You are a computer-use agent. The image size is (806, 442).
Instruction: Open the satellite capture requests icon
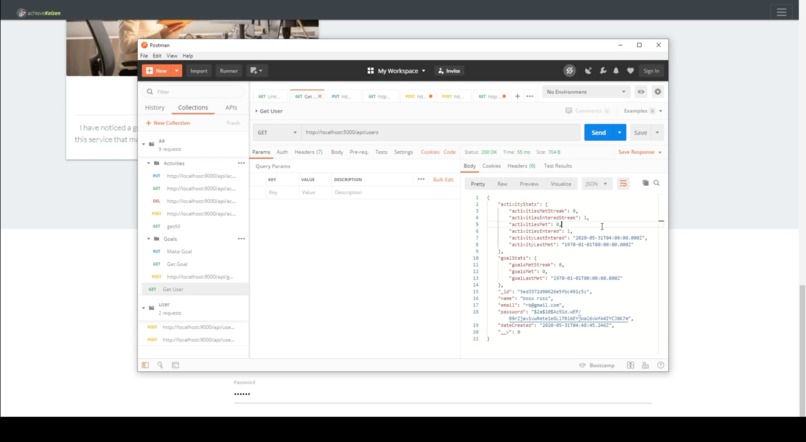pos(588,71)
